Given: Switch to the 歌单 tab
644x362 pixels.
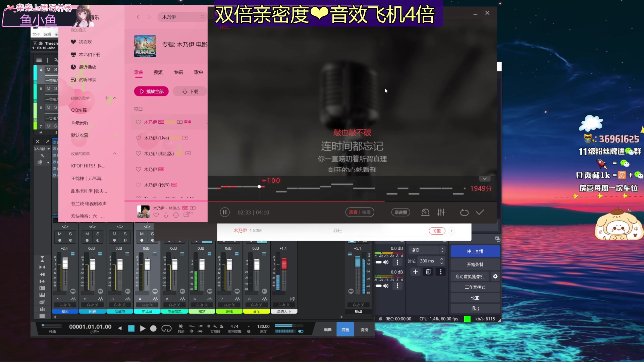Looking at the screenshot, I should (199, 72).
